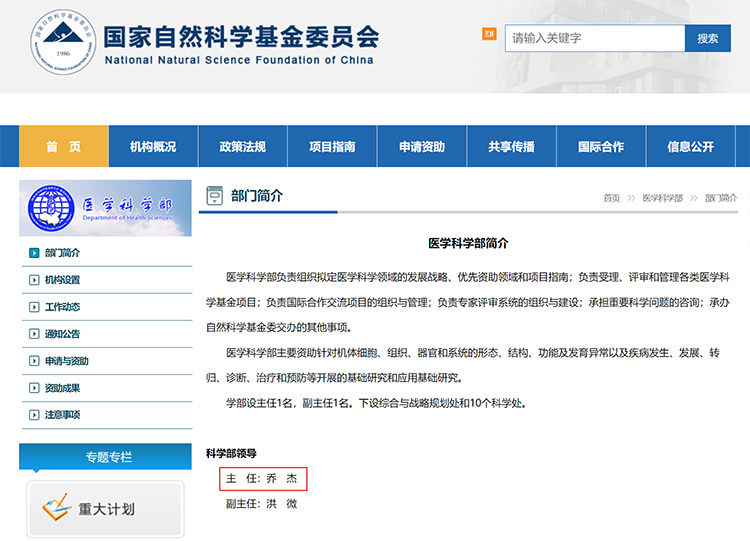Click the arrow icon beside 机构设置
The image size is (750, 541).
(x=34, y=280)
